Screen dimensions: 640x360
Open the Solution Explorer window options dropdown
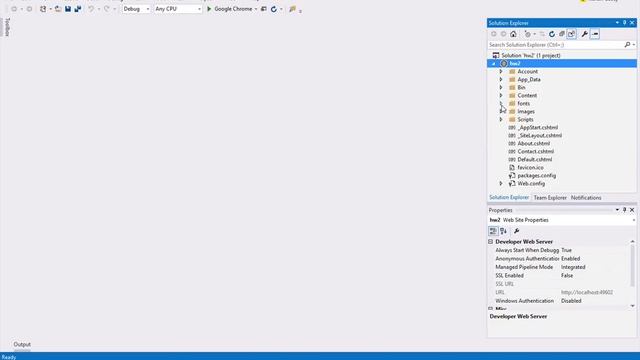tap(617, 23)
